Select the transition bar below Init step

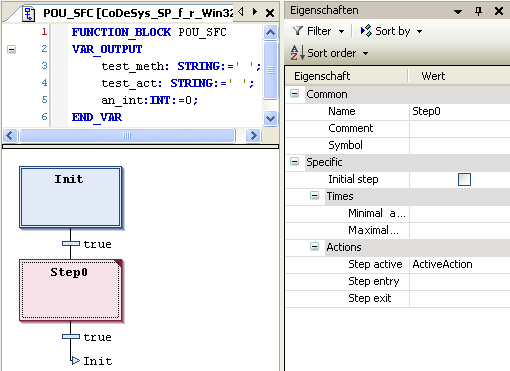tap(71, 244)
